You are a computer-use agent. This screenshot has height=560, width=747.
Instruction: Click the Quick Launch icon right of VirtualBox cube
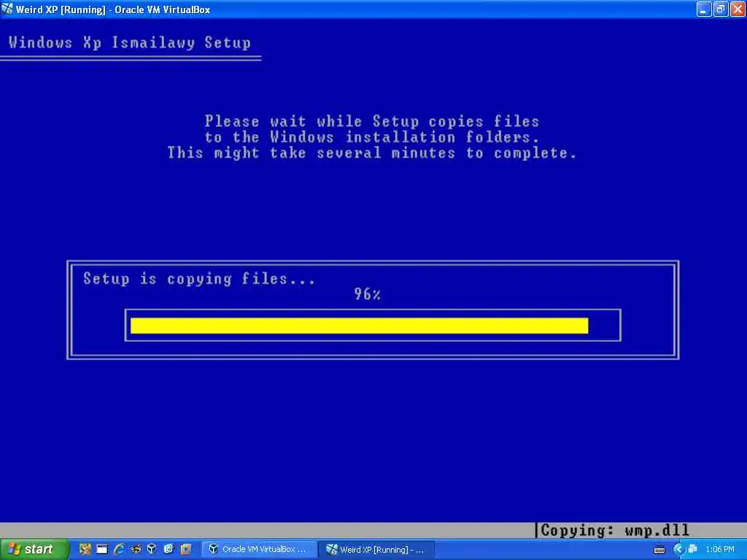coord(169,549)
